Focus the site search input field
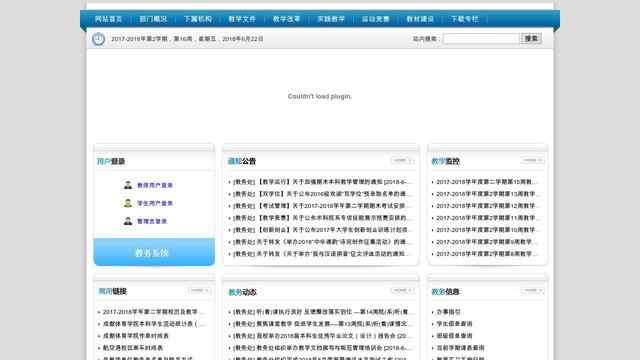The width and height of the screenshot is (640, 360). pyautogui.click(x=481, y=38)
